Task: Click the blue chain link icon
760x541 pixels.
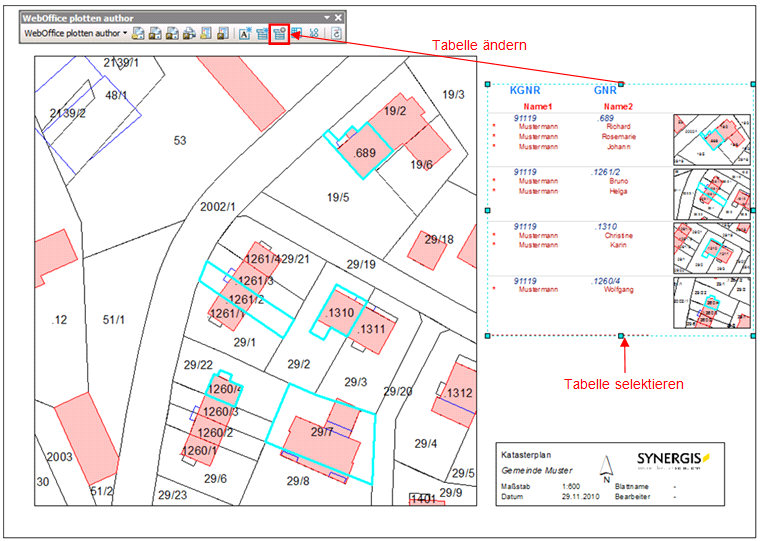Action: pyautogui.click(x=314, y=33)
